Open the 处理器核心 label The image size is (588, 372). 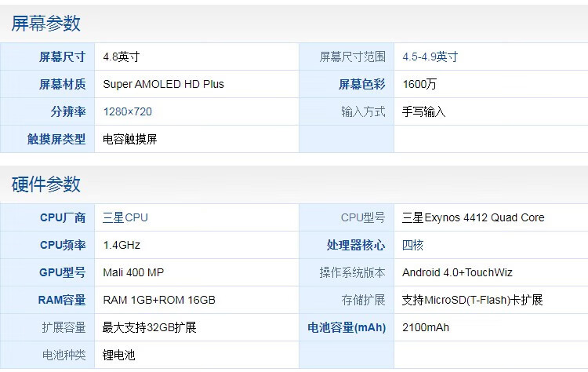pos(356,245)
